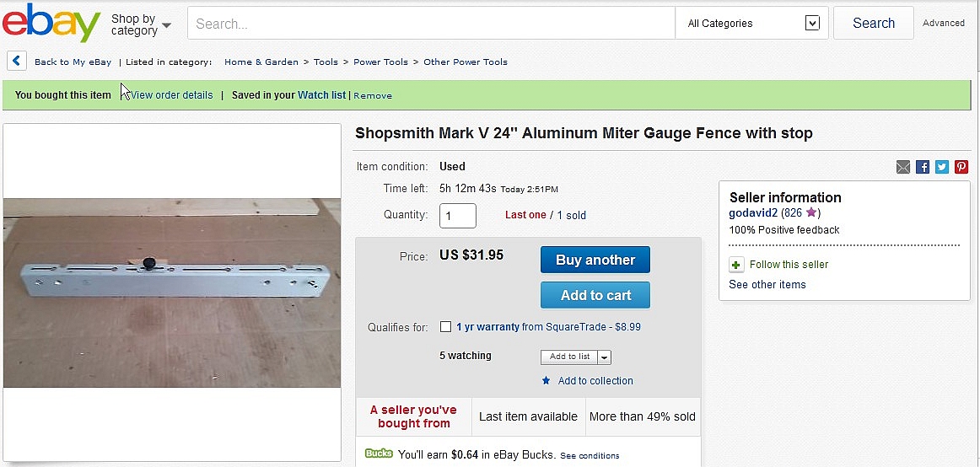Click the back arrow icon beside Back to My eBay

pyautogui.click(x=17, y=62)
